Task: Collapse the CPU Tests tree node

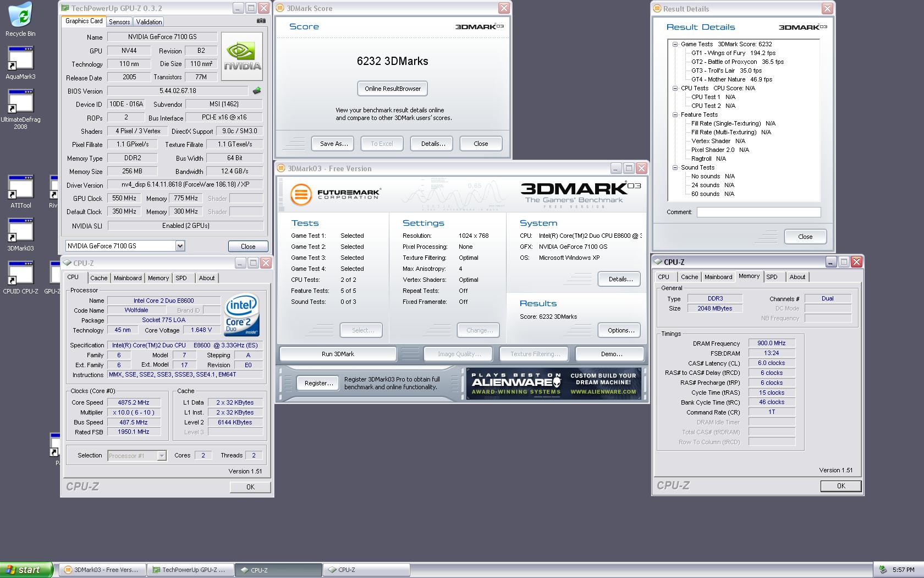Action: tap(675, 88)
